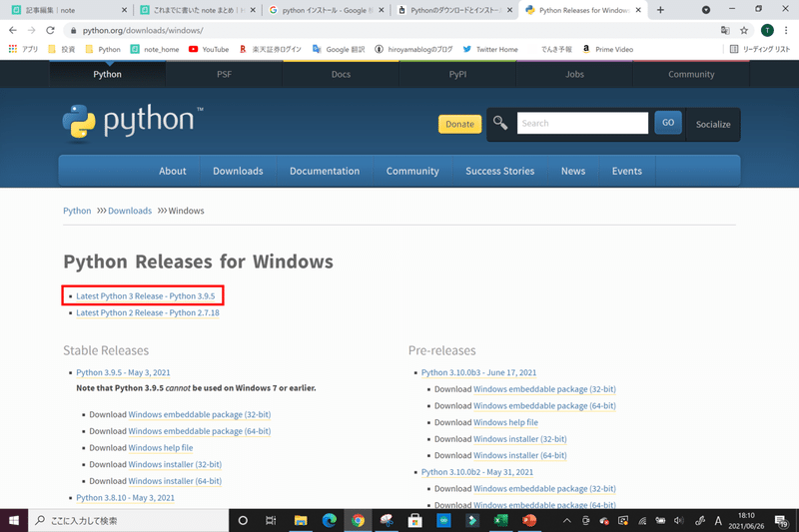799x532 pixels.
Task: Open File Explorer from the taskbar
Action: 301,520
